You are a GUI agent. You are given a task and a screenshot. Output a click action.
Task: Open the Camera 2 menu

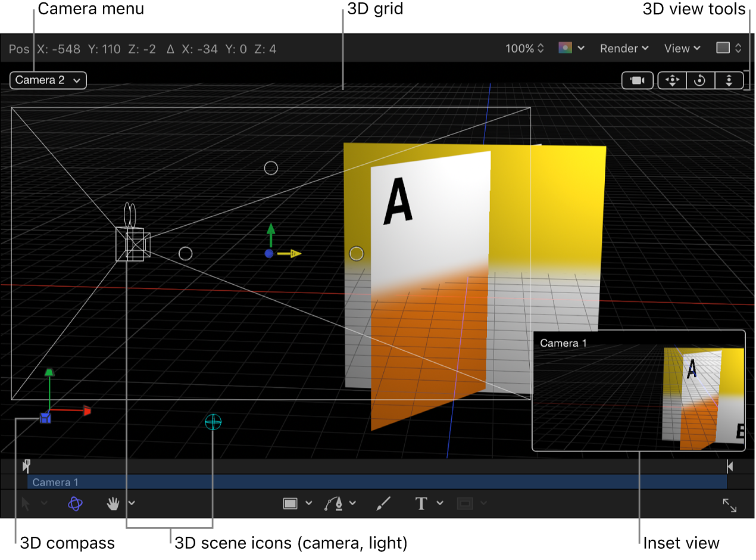tap(48, 80)
